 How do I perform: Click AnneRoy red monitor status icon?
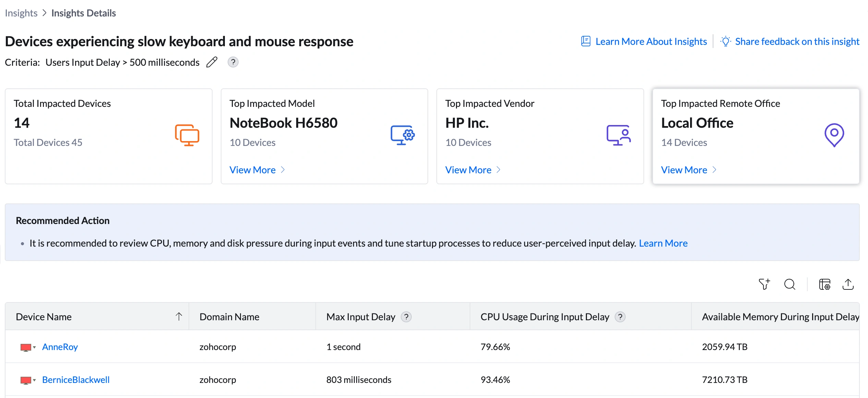pos(26,347)
